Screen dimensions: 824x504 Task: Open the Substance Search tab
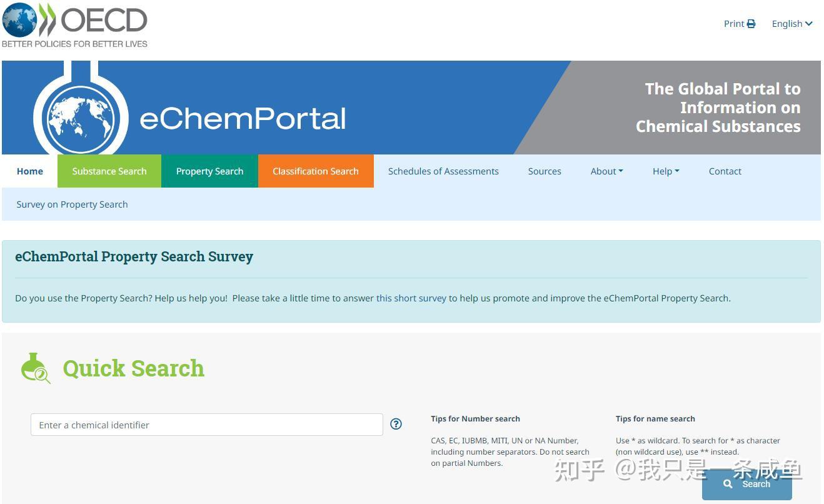(x=109, y=171)
